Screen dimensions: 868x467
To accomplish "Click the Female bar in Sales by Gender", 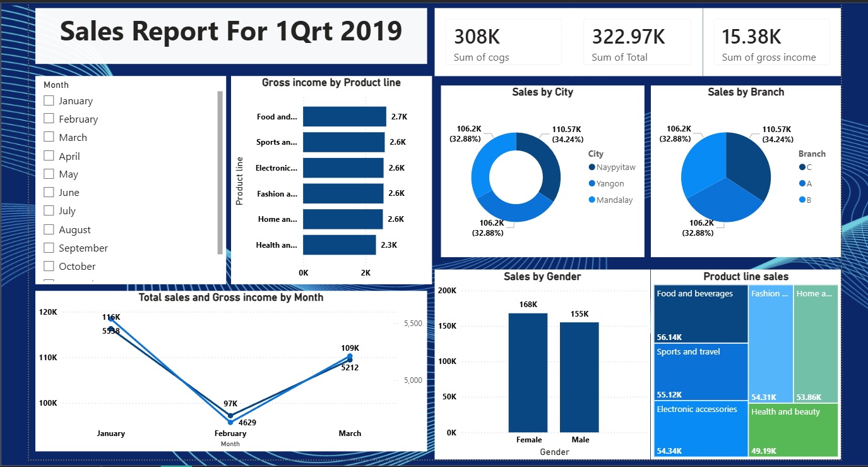I will (528, 373).
